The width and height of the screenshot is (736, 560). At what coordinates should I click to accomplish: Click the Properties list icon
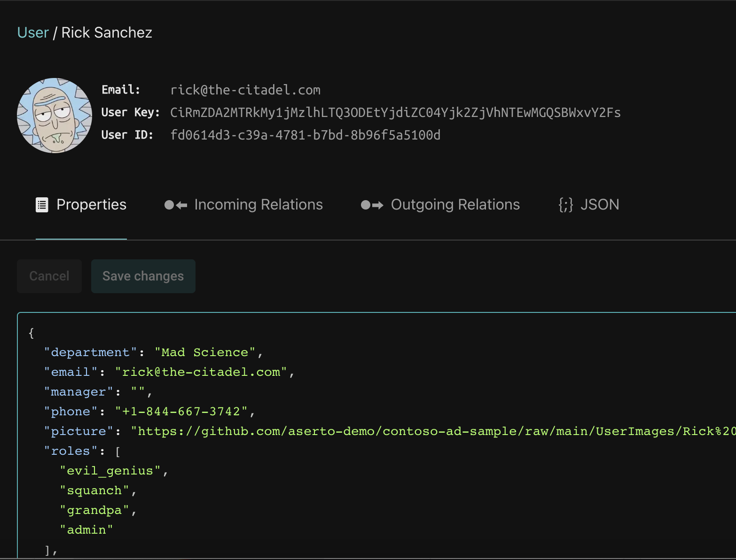(42, 205)
